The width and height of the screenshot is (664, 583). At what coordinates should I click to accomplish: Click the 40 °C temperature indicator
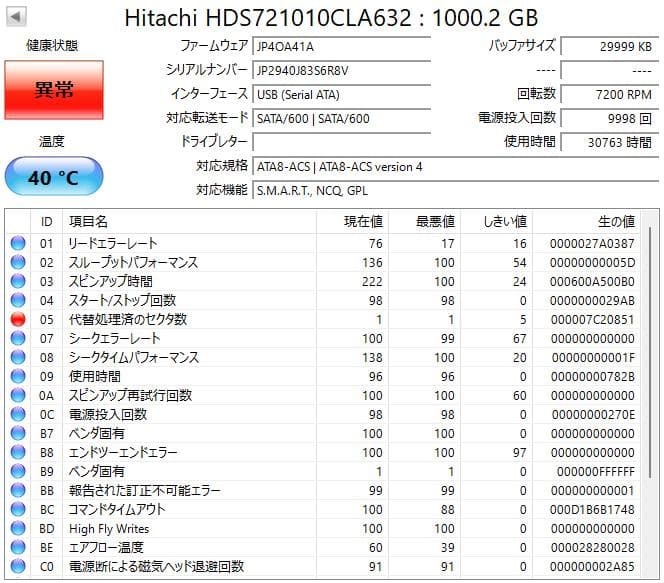(54, 177)
